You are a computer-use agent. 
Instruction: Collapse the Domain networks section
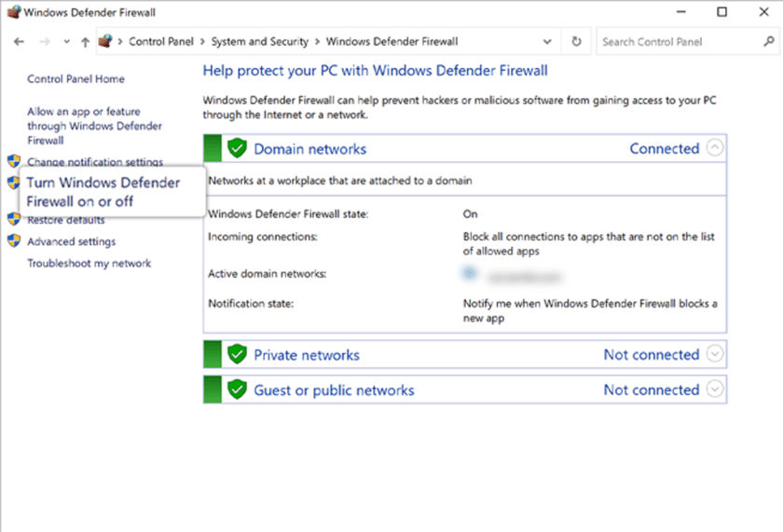pos(715,148)
